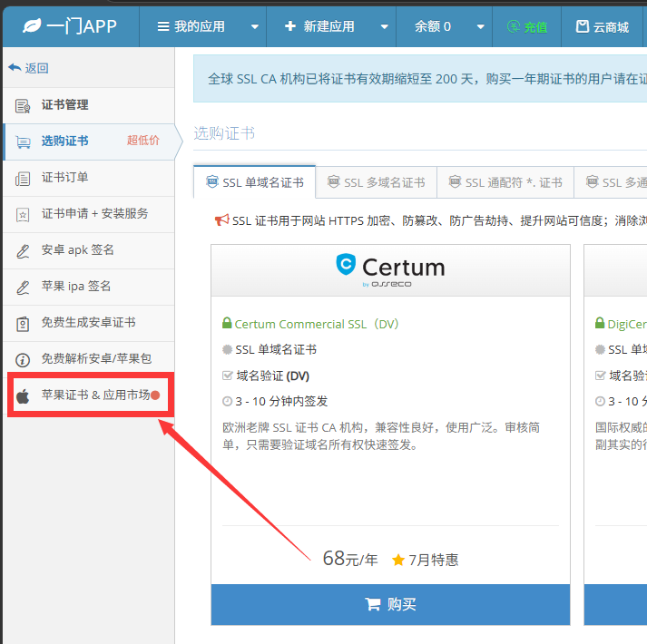
Task: Click the 超低价 red label
Action: [143, 141]
